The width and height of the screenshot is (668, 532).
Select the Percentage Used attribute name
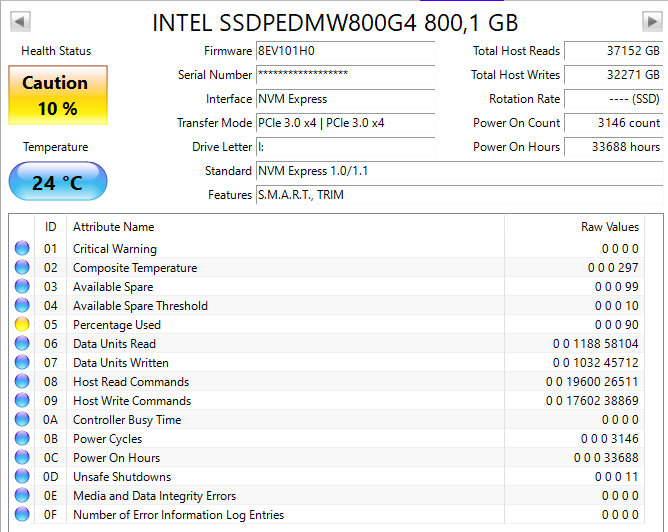click(x=117, y=325)
